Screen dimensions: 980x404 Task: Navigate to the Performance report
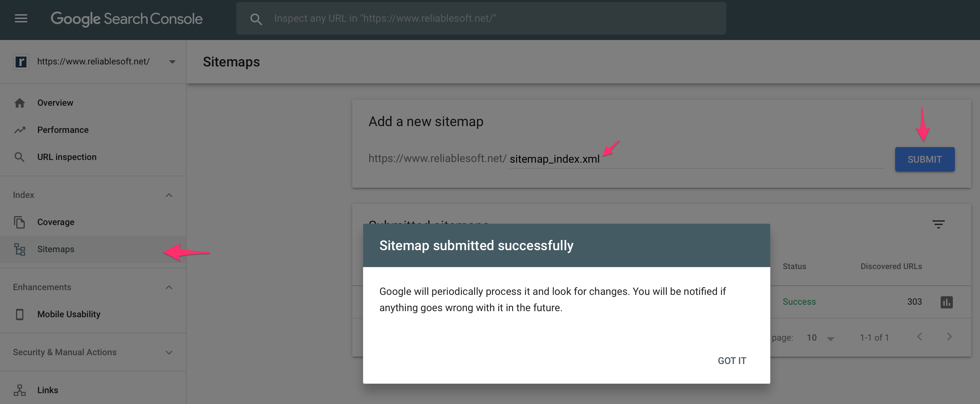[63, 130]
